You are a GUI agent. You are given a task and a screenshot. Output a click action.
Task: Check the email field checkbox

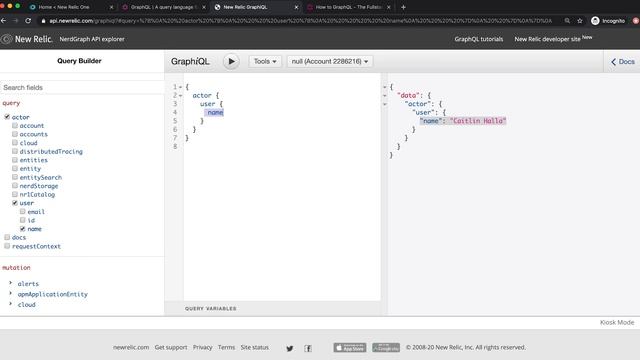(x=22, y=211)
